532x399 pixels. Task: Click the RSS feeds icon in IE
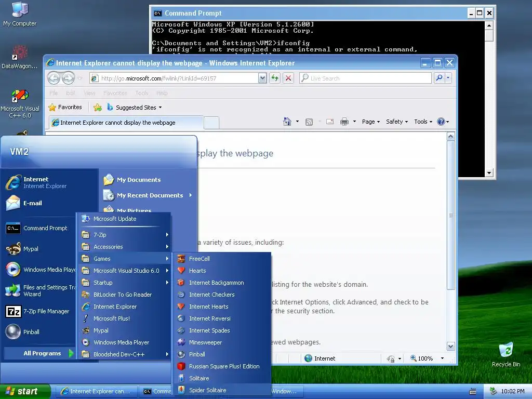309,122
